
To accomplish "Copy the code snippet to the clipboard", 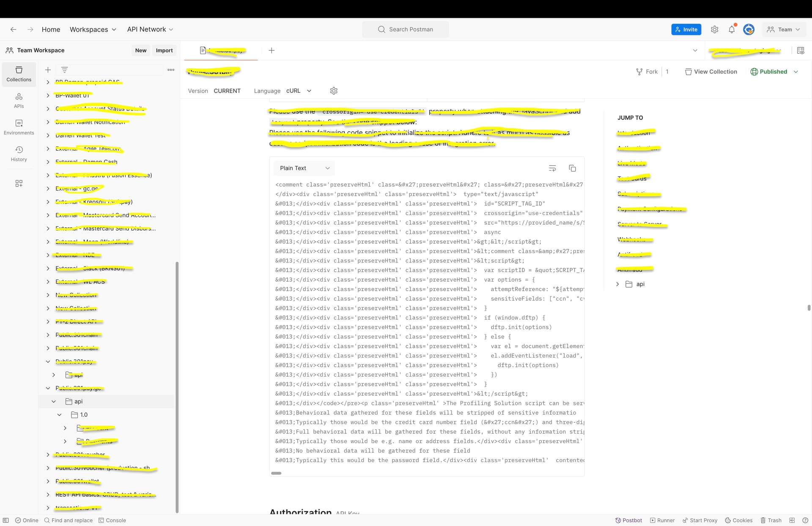I will (x=572, y=168).
